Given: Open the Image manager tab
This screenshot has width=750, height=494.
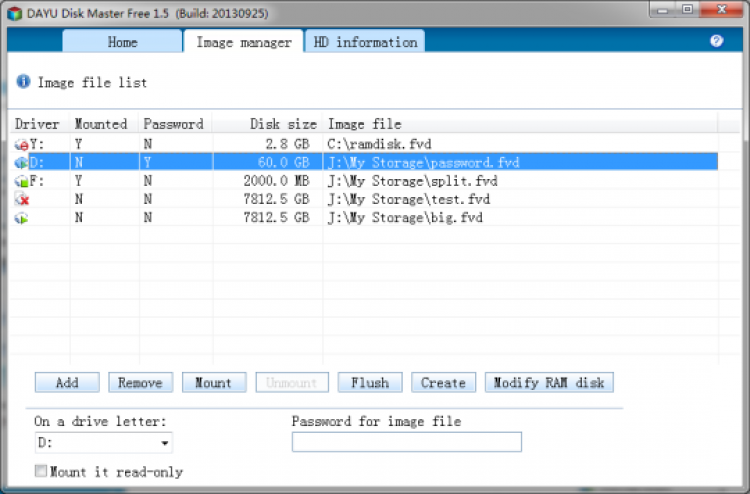Looking at the screenshot, I should 243,42.
